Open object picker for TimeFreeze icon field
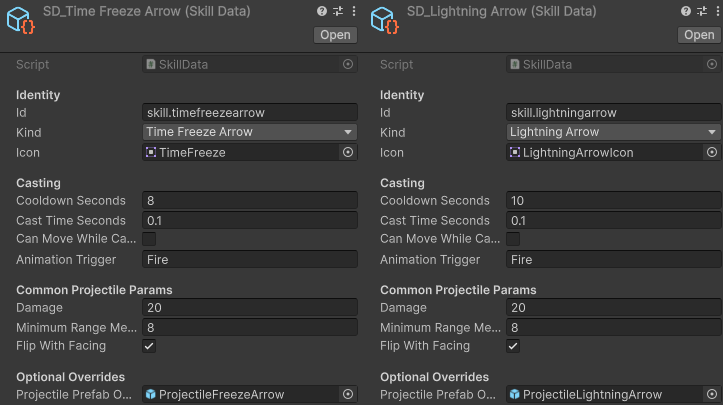 pos(348,153)
